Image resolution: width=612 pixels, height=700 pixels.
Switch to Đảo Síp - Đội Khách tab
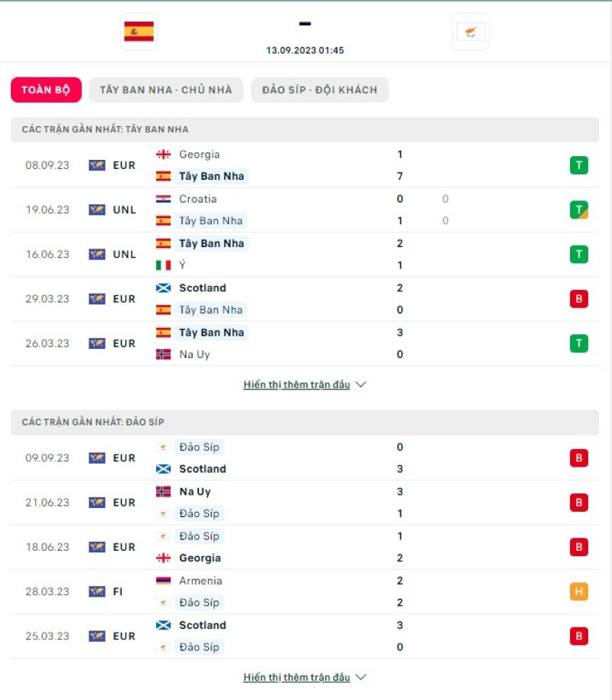(x=320, y=90)
